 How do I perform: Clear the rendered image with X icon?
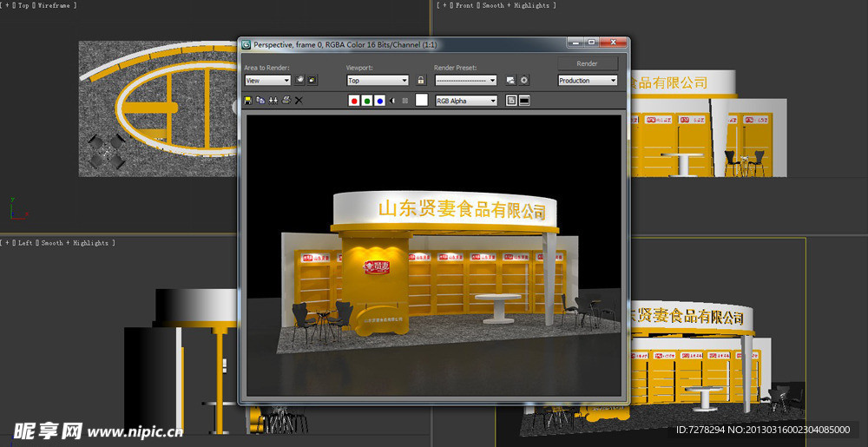click(x=299, y=101)
